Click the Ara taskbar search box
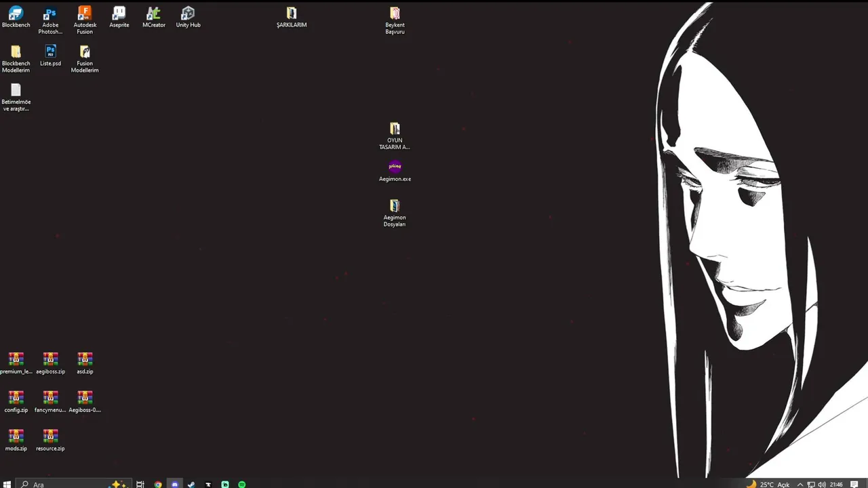The image size is (868, 488). (x=73, y=484)
